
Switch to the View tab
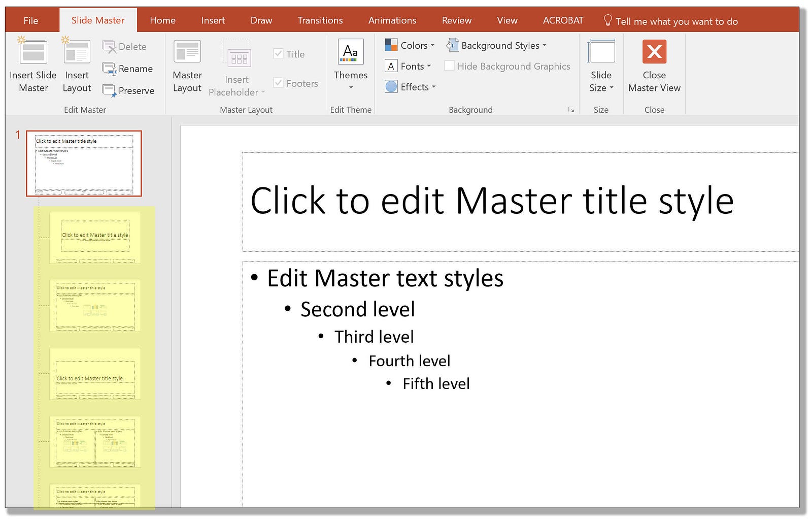click(507, 20)
